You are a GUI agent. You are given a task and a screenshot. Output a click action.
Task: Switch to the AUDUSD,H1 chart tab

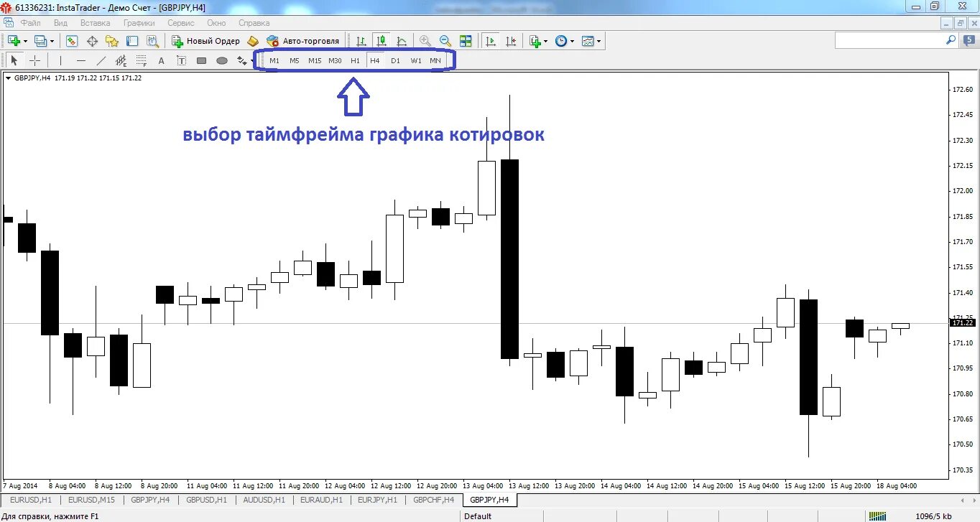pos(264,500)
